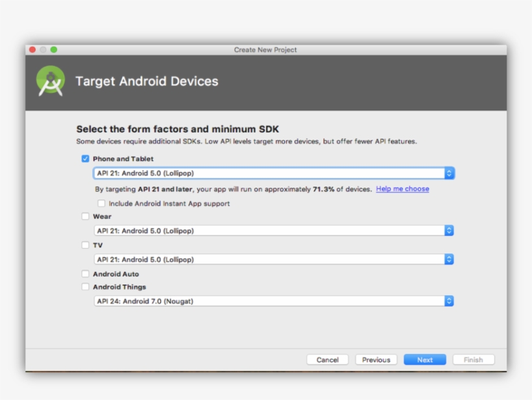The width and height of the screenshot is (532, 400).
Task: Open the TV minimum SDK dropdown
Action: click(273, 259)
